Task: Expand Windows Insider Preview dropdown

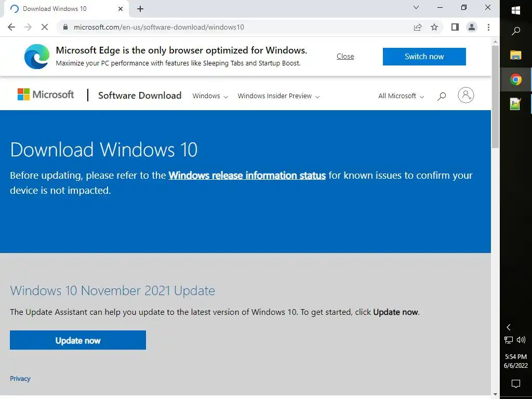Action: 278,96
